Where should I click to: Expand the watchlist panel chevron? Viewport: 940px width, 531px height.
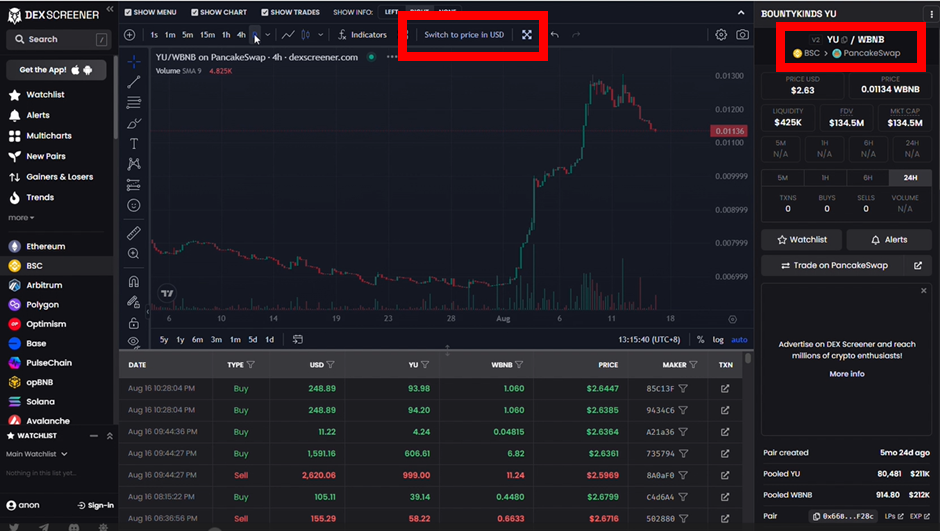click(x=110, y=436)
